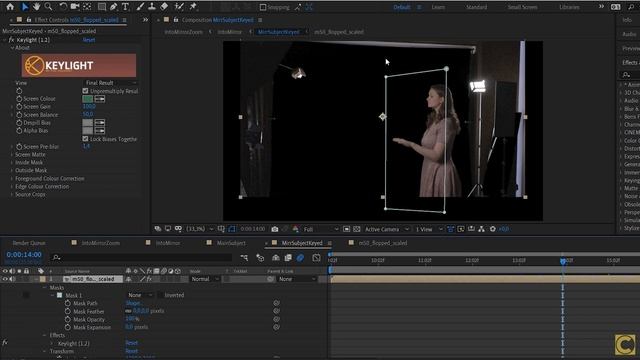This screenshot has width=640, height=360.
Task: Click the Show Channel color icon in viewer
Action: [x=296, y=229]
